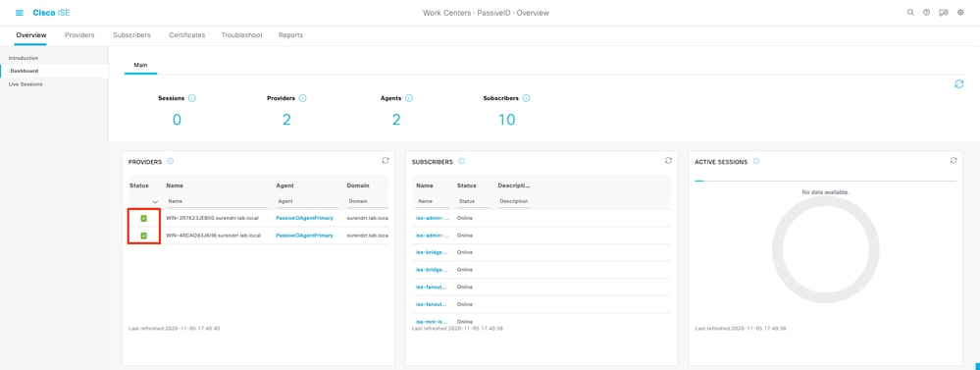Switch to the Reports tab
Screen dimensions: 980x370
290,35
